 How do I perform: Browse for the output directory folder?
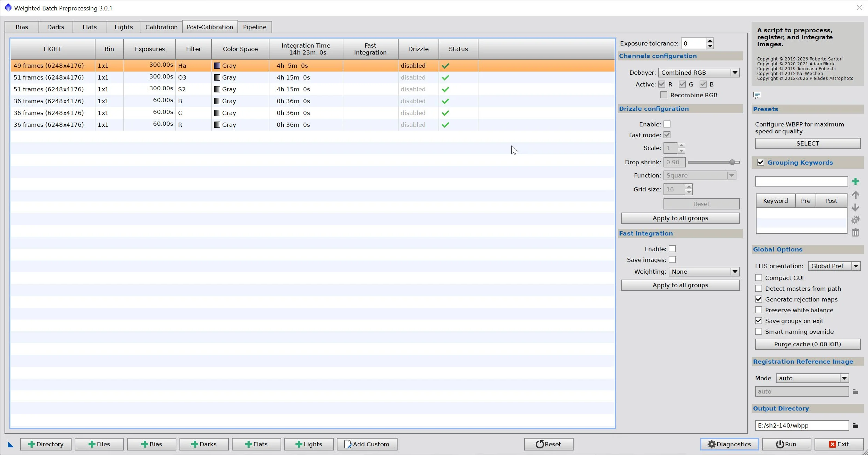(856, 425)
